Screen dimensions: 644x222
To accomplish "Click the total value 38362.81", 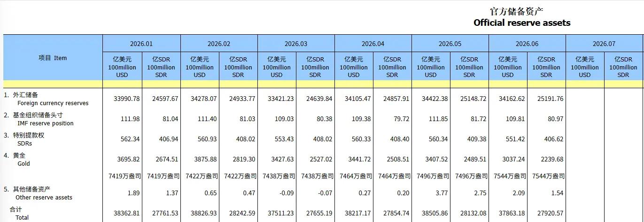I will coord(127,213).
